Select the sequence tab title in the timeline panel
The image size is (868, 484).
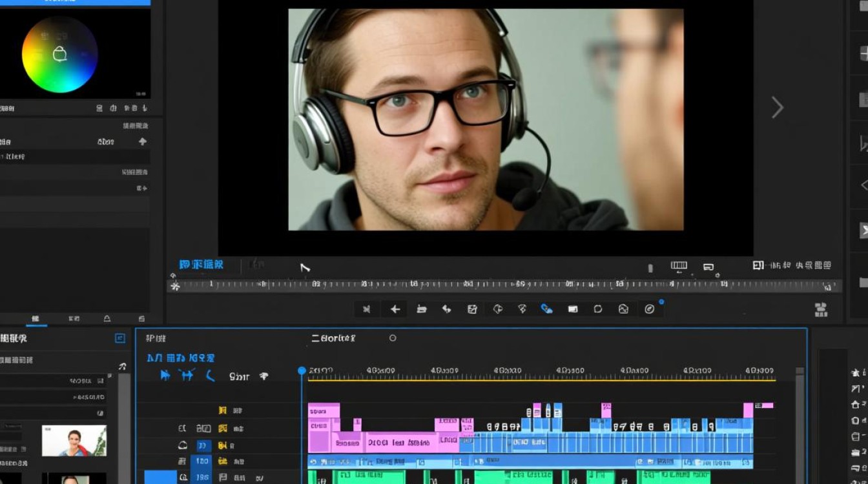333,338
